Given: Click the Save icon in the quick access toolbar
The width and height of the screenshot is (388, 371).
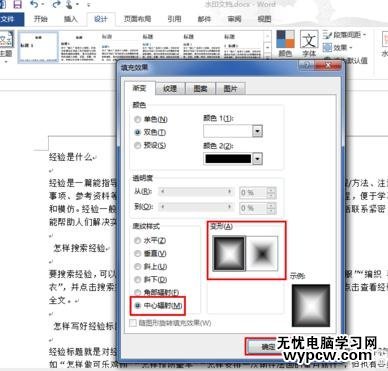Looking at the screenshot, I should click(17, 4).
